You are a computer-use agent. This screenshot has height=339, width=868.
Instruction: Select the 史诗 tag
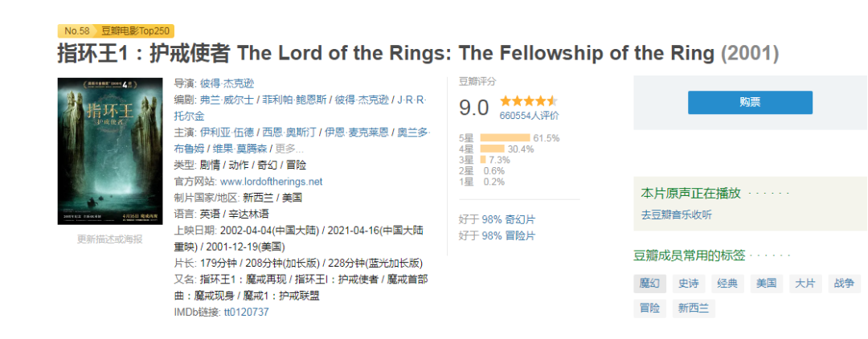688,283
